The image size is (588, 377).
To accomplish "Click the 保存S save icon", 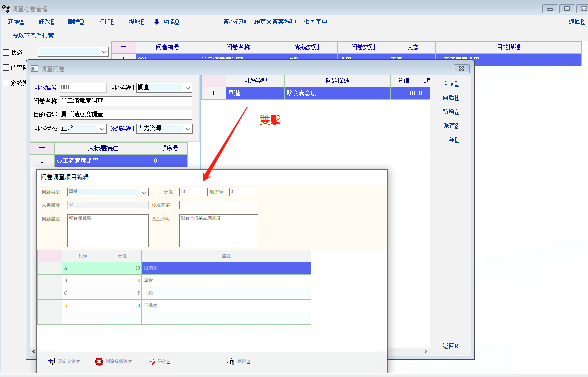I will 152,362.
